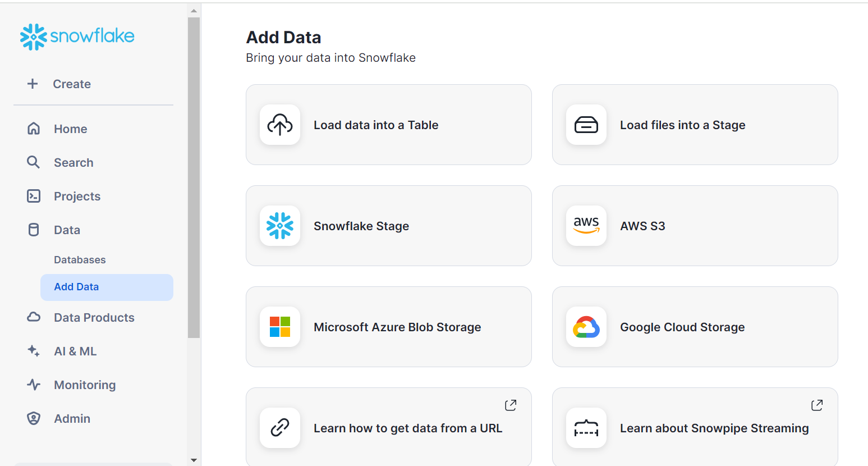The width and height of the screenshot is (868, 466).
Task: Expand the AI & ML section
Action: click(75, 351)
